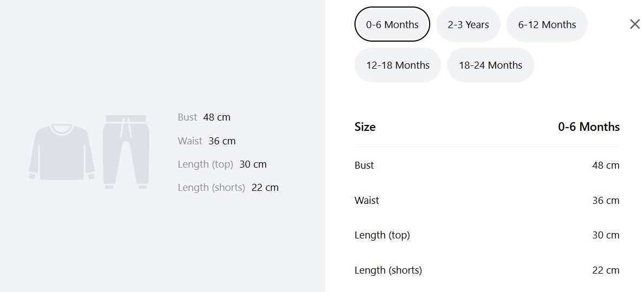The width and height of the screenshot is (644, 292).
Task: Choose the 2-3 Years size option
Action: click(468, 24)
